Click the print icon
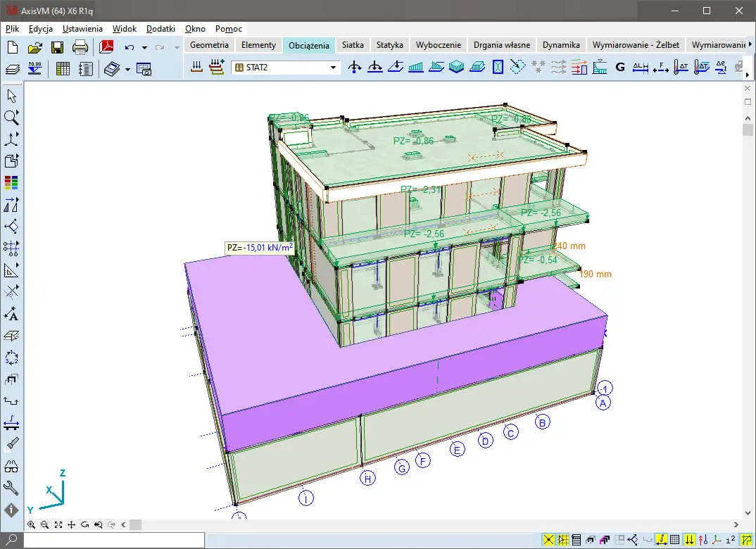This screenshot has height=549, width=756. tap(80, 48)
